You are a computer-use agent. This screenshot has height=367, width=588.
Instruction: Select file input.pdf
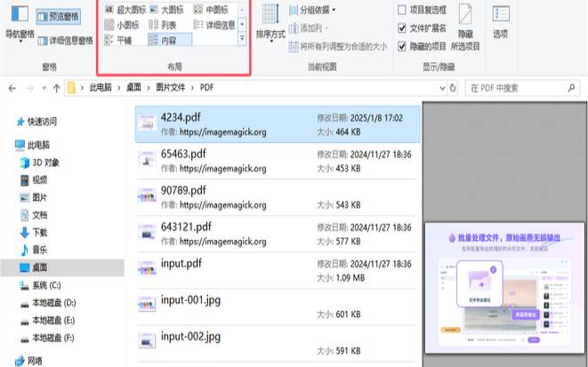click(x=278, y=270)
